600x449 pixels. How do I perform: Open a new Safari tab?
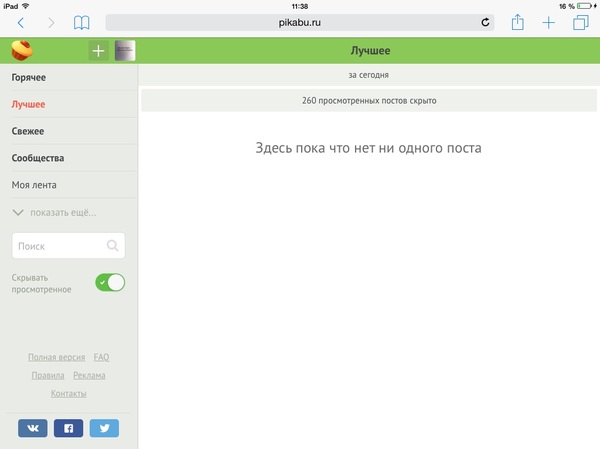click(x=549, y=22)
